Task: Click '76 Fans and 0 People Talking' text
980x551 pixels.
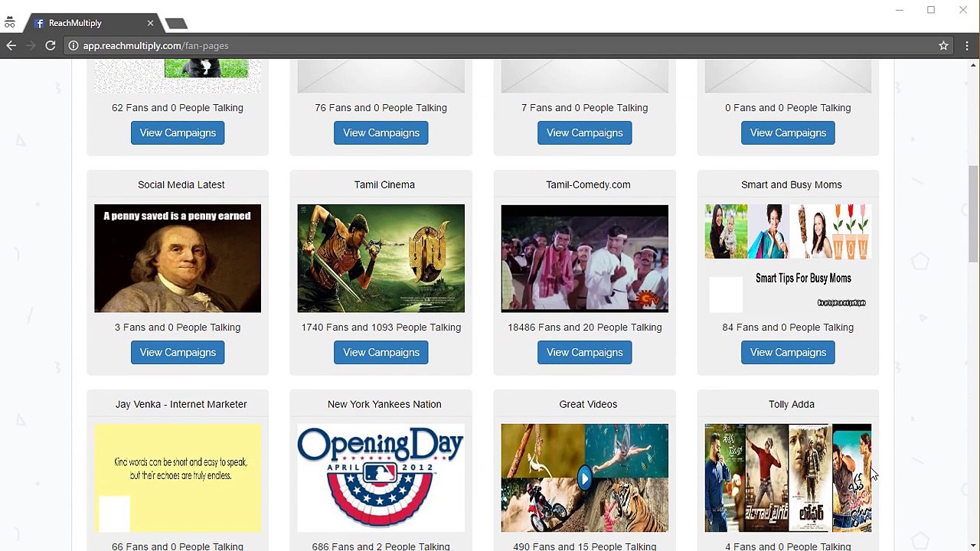Action: [x=381, y=108]
